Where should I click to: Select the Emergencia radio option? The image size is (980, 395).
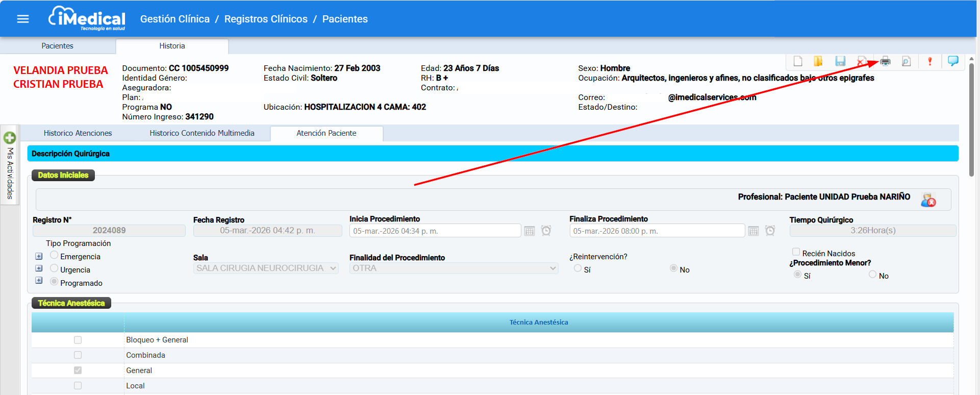click(x=54, y=255)
